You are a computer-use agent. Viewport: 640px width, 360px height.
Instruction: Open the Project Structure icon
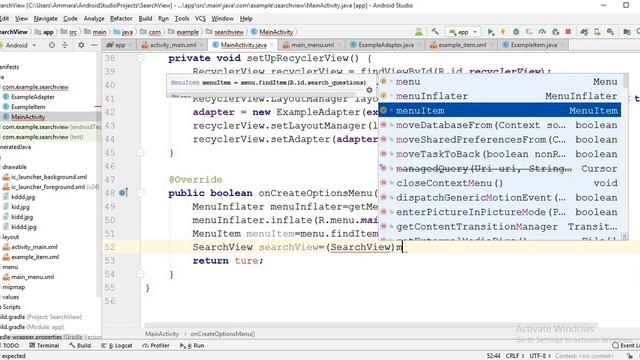(x=627, y=32)
